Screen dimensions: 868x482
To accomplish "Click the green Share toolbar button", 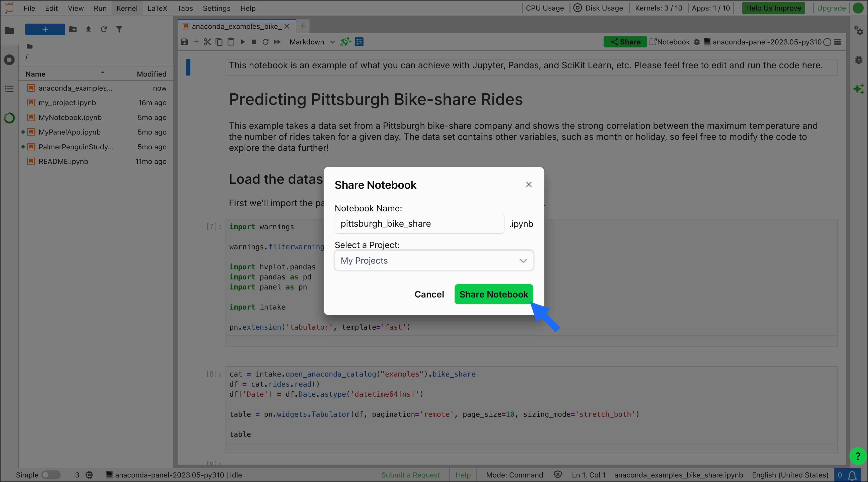I will [625, 42].
